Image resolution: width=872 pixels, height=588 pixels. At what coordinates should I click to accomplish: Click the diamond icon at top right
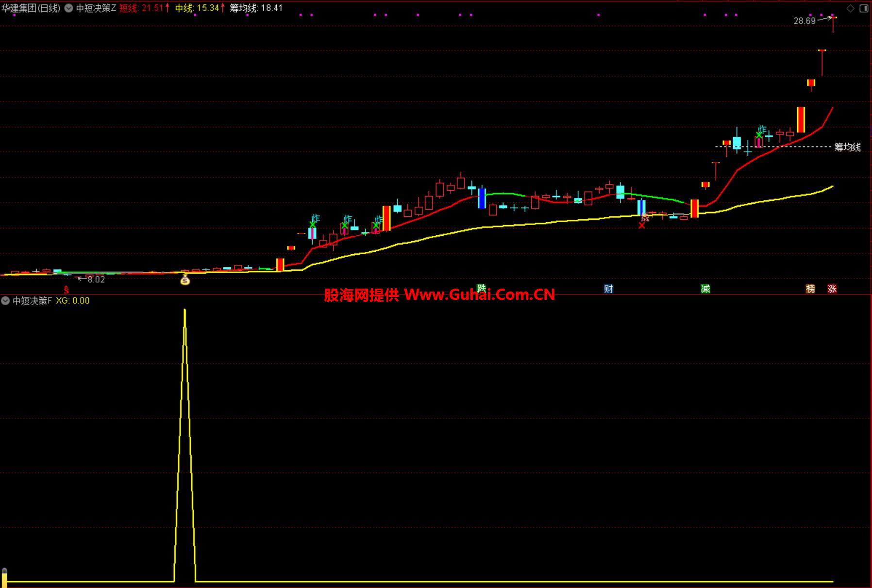coord(851,8)
